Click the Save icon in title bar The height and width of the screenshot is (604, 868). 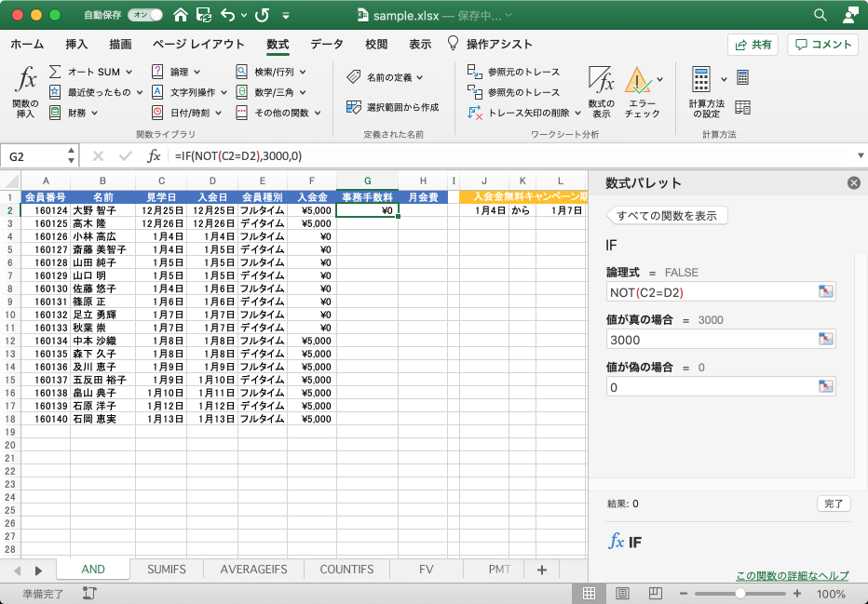[204, 15]
